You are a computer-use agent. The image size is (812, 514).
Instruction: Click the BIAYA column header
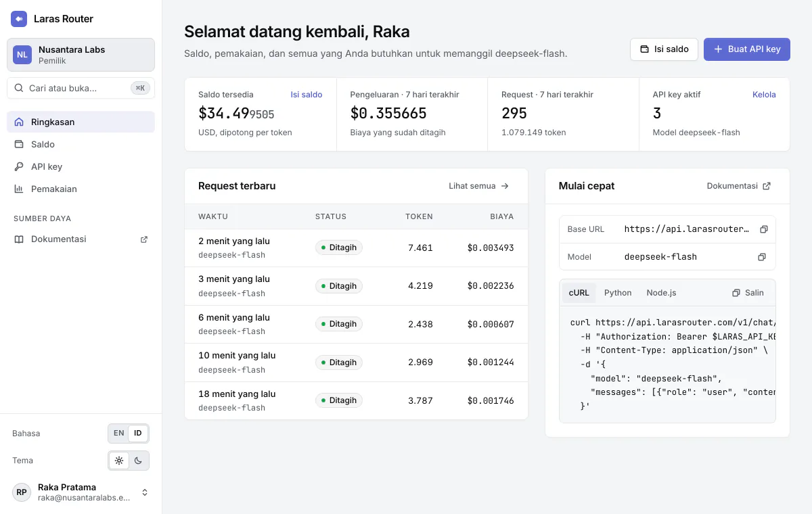click(x=502, y=216)
